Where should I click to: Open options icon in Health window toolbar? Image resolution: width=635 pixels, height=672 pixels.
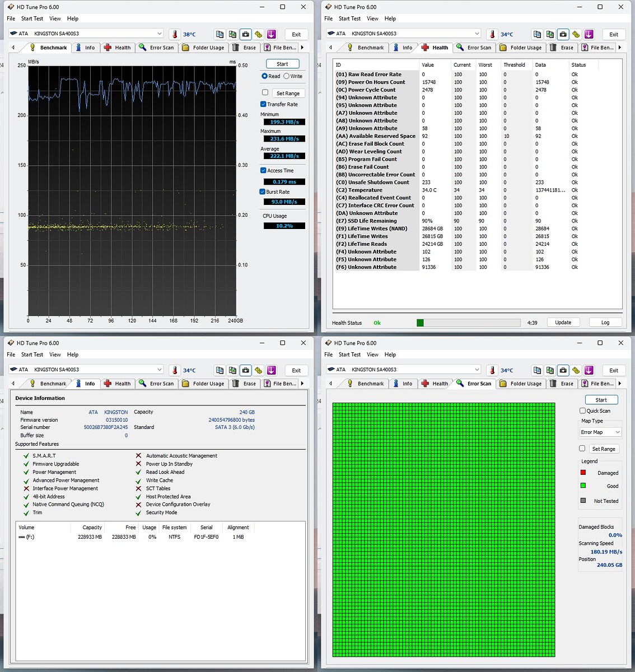[x=576, y=34]
